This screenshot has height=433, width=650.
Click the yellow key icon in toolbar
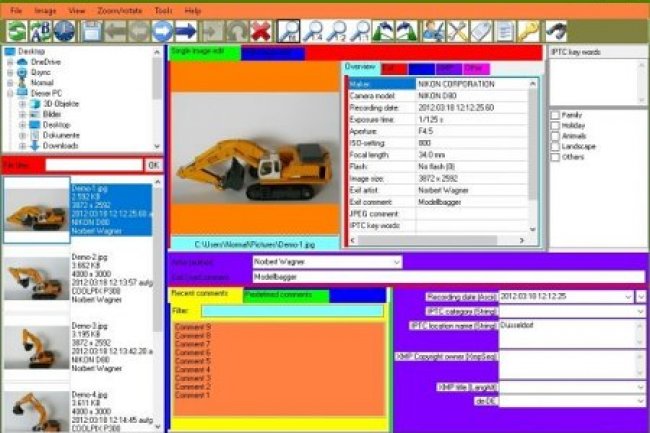pyautogui.click(x=528, y=31)
